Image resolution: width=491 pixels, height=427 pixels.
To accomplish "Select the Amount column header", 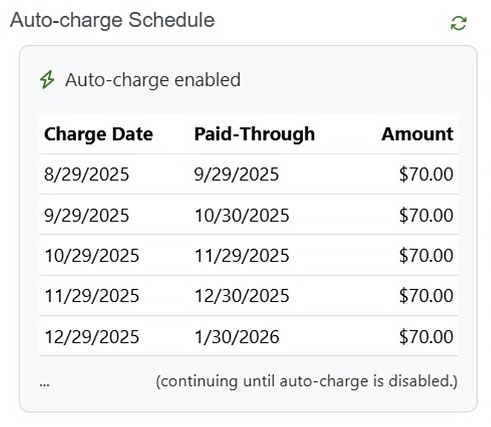I will point(417,134).
